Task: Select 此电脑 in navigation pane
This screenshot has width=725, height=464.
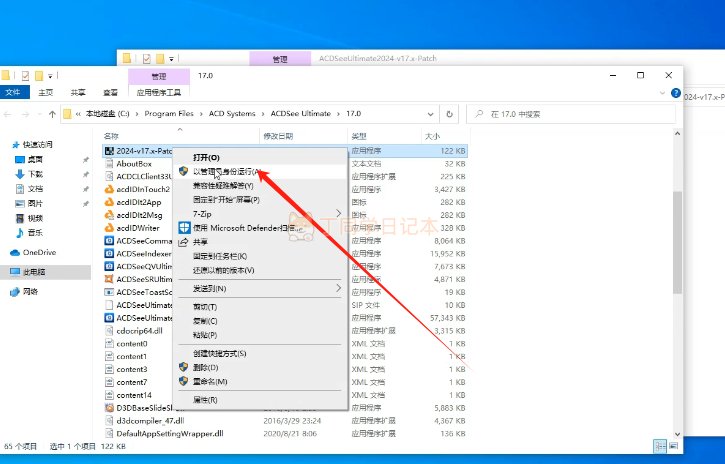Action: coord(34,272)
